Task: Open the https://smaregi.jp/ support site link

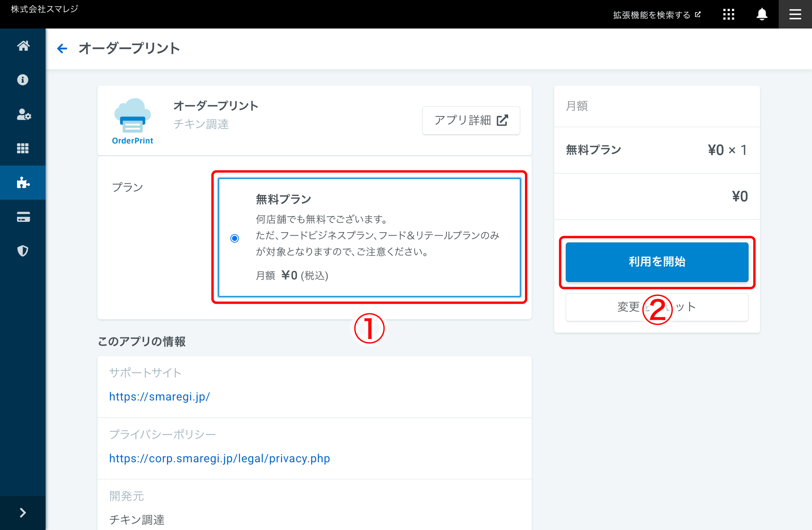Action: pos(160,397)
